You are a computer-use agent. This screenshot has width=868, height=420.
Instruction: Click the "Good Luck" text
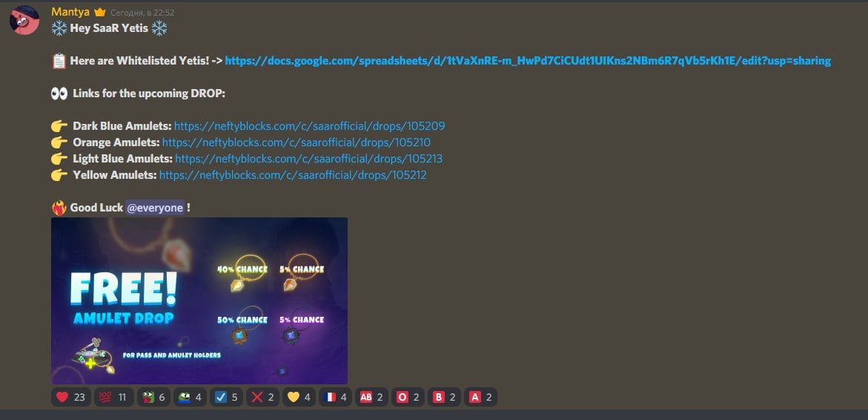pos(96,208)
